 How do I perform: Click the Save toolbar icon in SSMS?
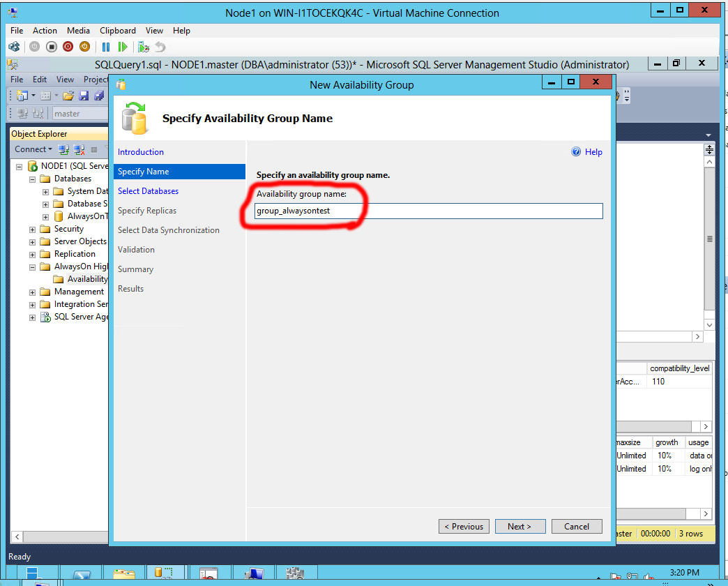[x=84, y=96]
